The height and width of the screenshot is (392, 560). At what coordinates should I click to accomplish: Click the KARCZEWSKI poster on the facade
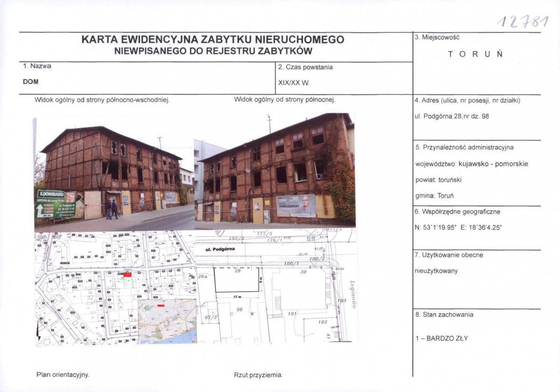tap(296, 205)
